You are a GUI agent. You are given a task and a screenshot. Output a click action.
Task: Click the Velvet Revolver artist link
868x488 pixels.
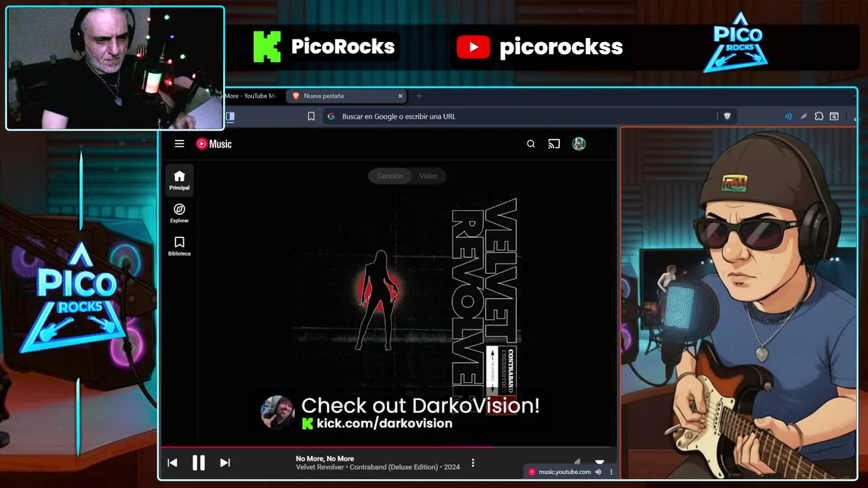320,467
